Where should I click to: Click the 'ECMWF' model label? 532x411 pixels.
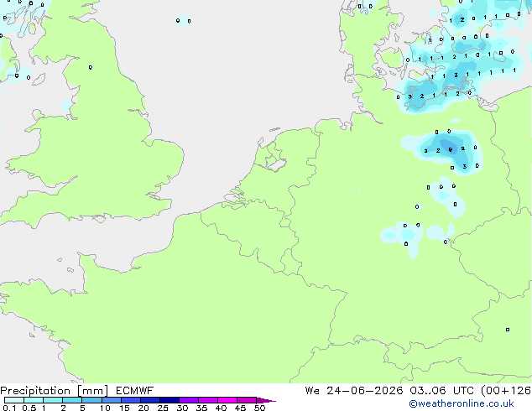(x=135, y=391)
